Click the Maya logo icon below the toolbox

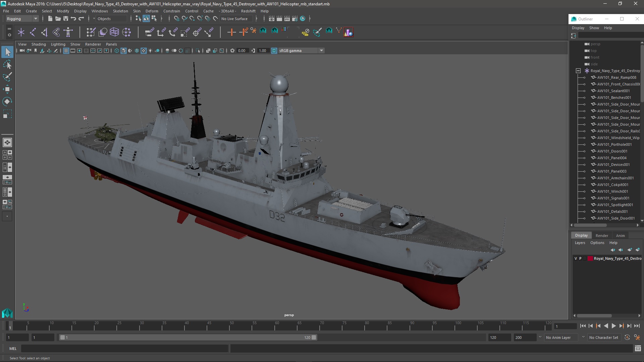[7, 313]
